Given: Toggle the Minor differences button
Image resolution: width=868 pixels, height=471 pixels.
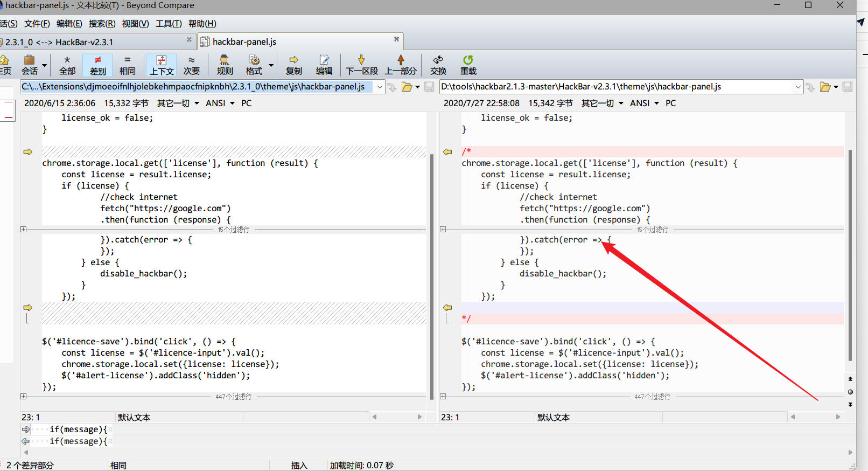Looking at the screenshot, I should click(192, 65).
